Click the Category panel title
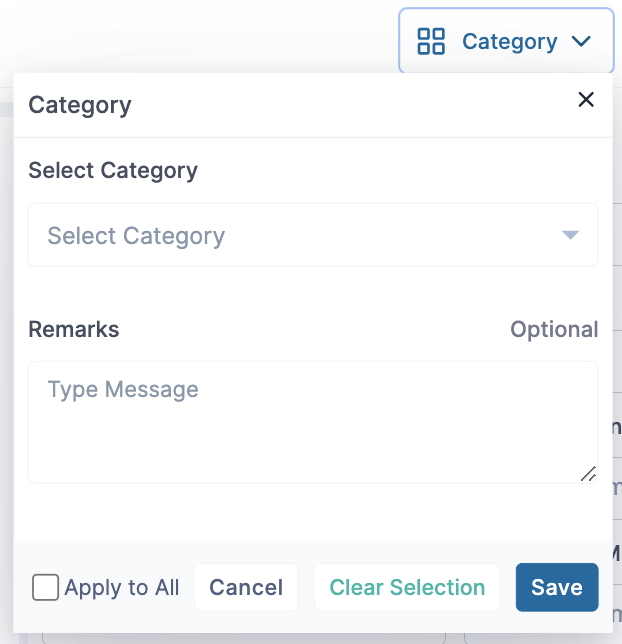The width and height of the screenshot is (622, 644). pyautogui.click(x=80, y=104)
